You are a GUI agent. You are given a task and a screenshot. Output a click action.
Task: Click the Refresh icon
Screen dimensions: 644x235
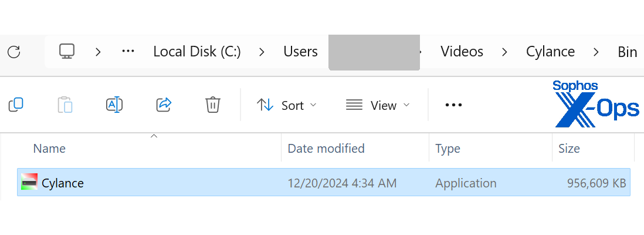click(13, 52)
